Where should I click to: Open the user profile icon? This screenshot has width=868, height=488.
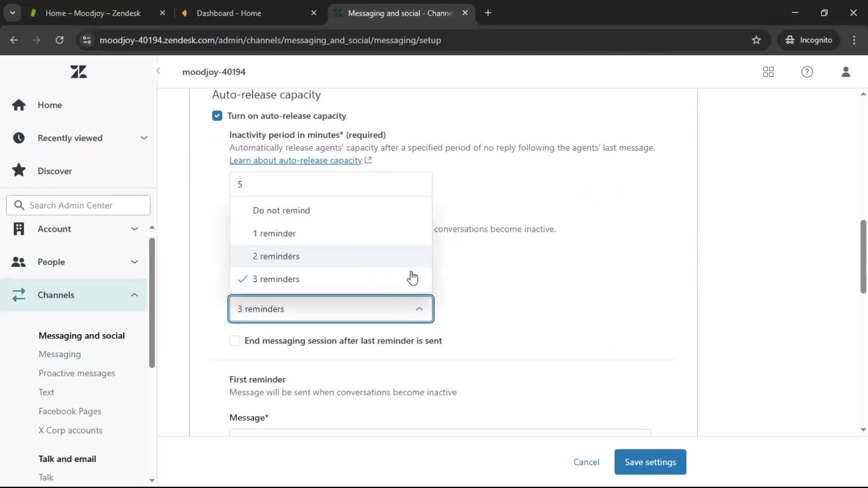point(846,72)
